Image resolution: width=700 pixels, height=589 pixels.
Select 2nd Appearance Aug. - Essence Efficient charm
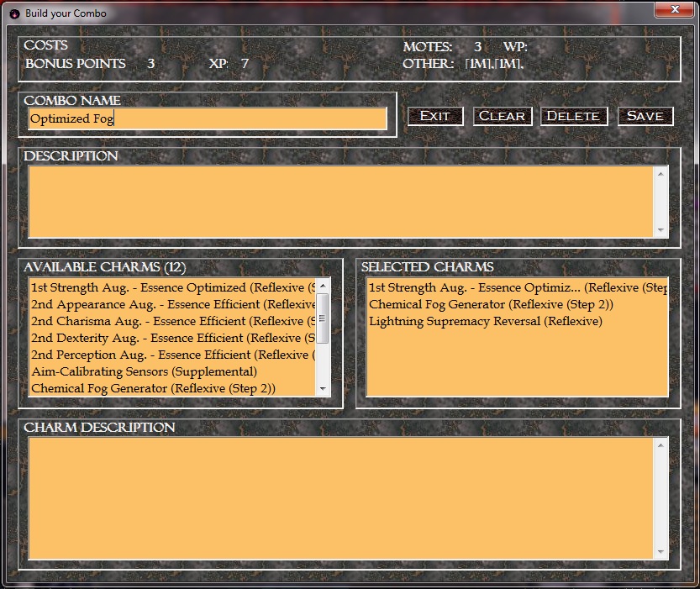point(173,304)
